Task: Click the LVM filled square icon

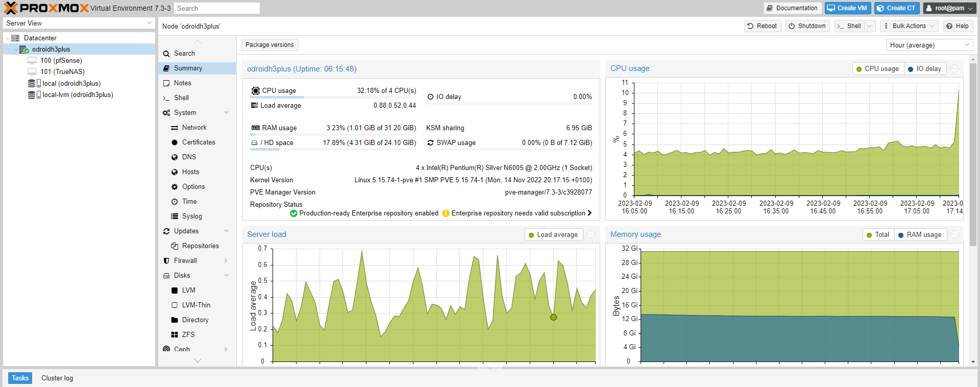Action: (x=175, y=291)
